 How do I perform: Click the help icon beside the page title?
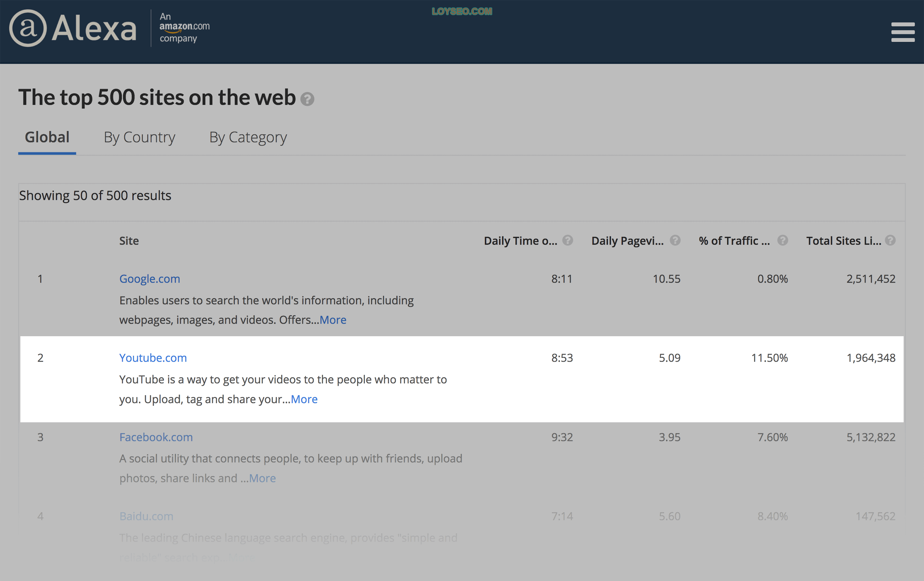(x=307, y=99)
